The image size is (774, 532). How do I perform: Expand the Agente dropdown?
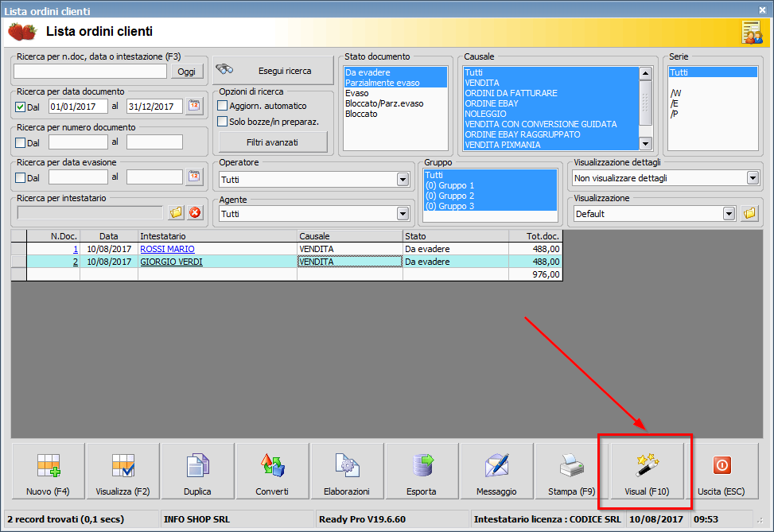tap(403, 214)
